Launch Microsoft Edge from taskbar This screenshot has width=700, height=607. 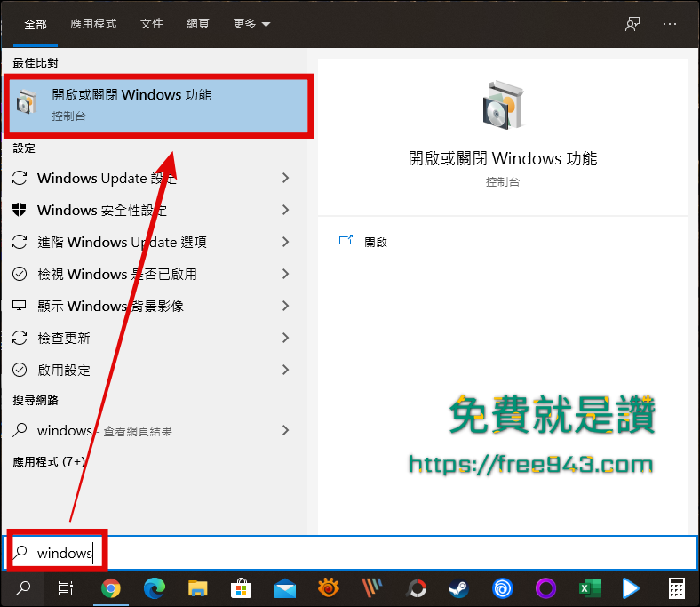click(x=154, y=588)
